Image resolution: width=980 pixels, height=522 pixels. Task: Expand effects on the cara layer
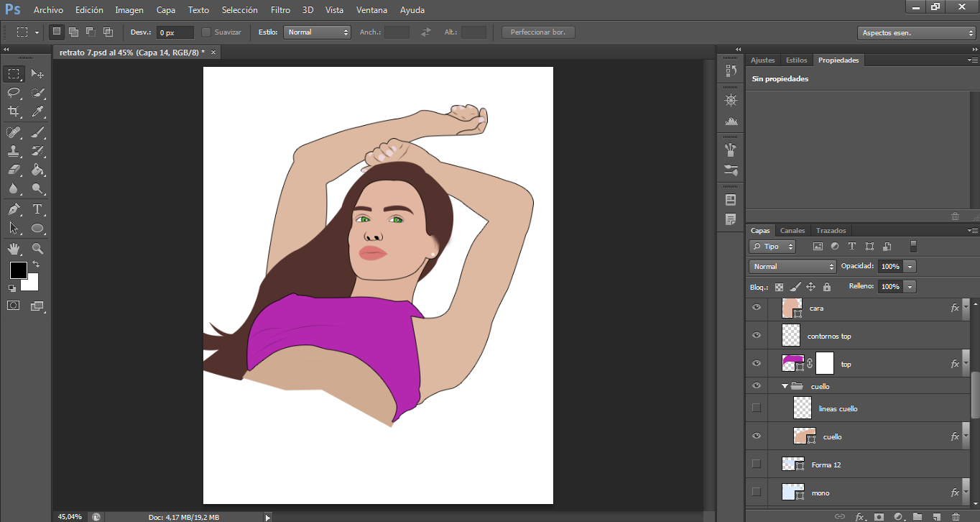click(x=966, y=308)
